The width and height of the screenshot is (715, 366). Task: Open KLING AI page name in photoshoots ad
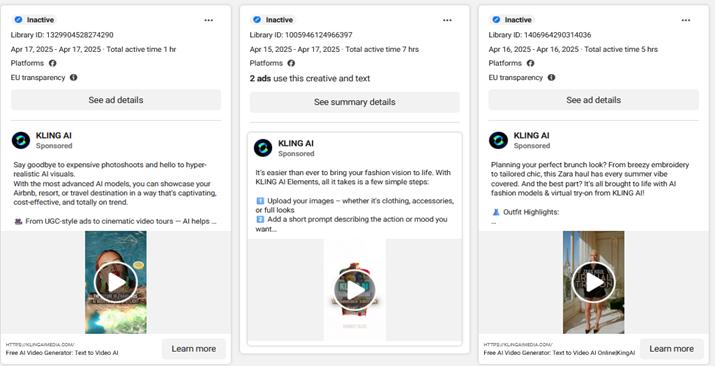pos(54,135)
